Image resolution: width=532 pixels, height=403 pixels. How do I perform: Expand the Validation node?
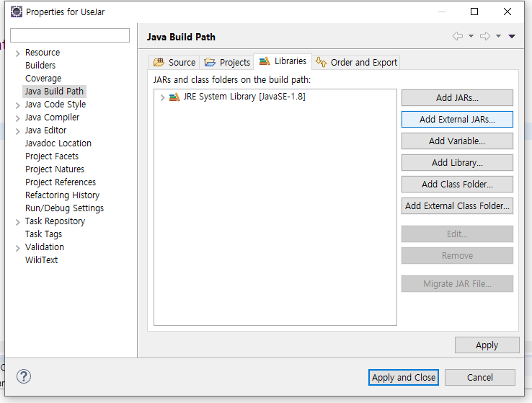17,248
